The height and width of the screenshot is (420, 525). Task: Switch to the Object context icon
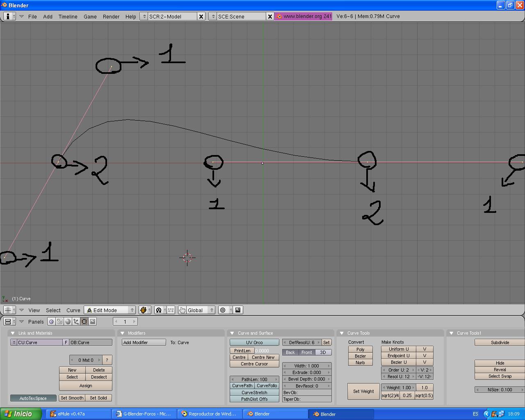point(76,322)
